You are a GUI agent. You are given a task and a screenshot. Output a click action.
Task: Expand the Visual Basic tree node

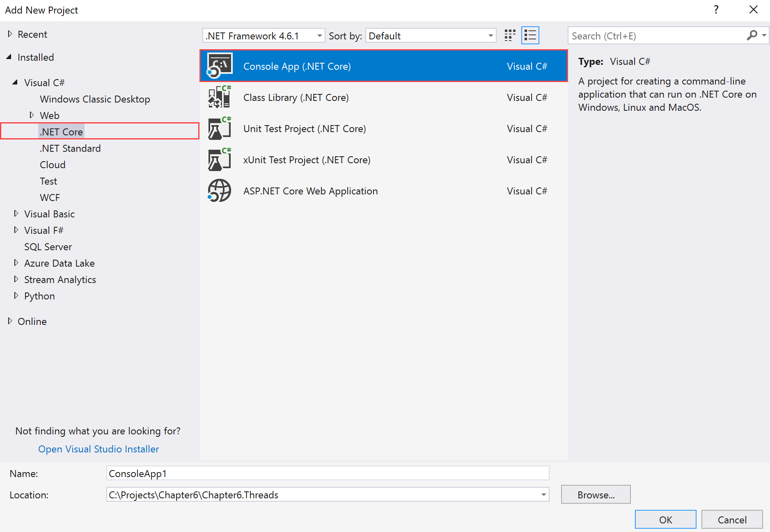[16, 214]
